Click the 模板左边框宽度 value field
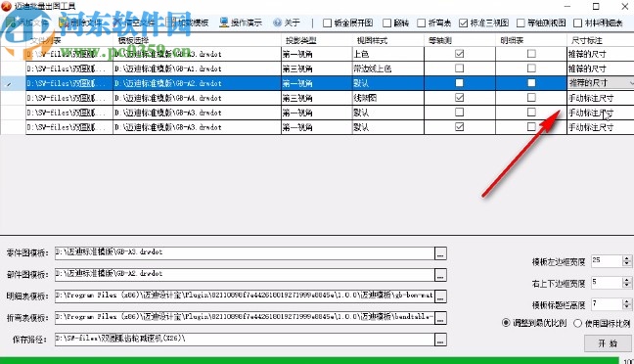 (x=607, y=261)
